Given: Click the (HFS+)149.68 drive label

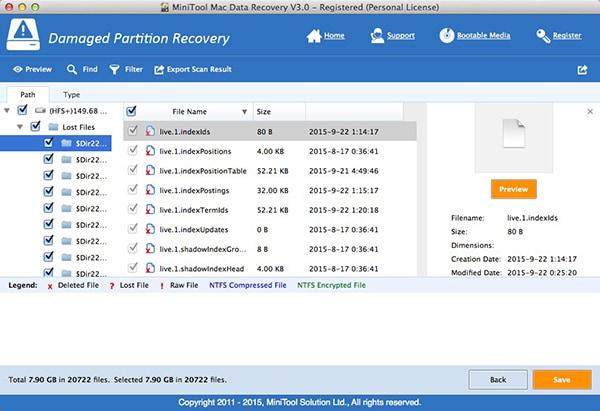Looking at the screenshot, I should pos(78,111).
